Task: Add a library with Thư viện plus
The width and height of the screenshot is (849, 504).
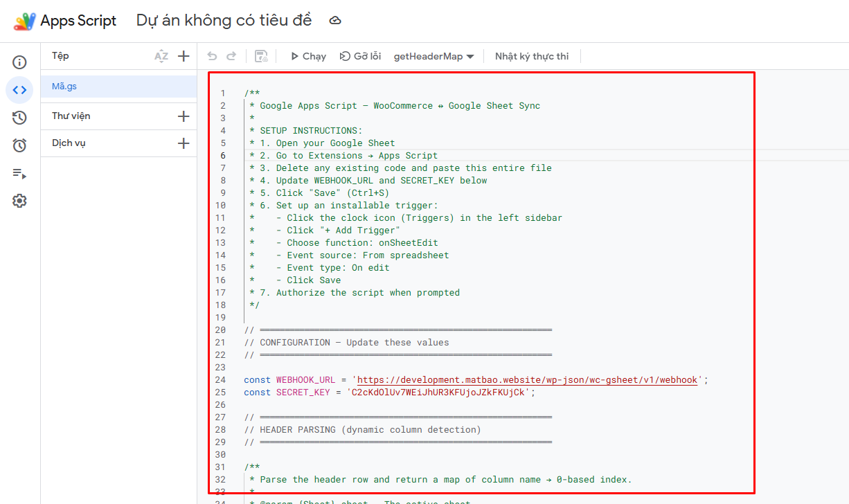Action: [184, 116]
